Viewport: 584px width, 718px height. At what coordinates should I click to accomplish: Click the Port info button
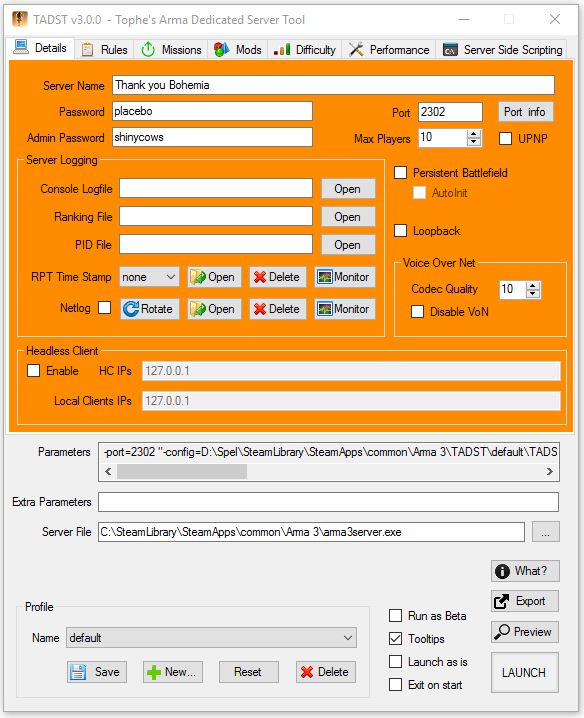[525, 112]
